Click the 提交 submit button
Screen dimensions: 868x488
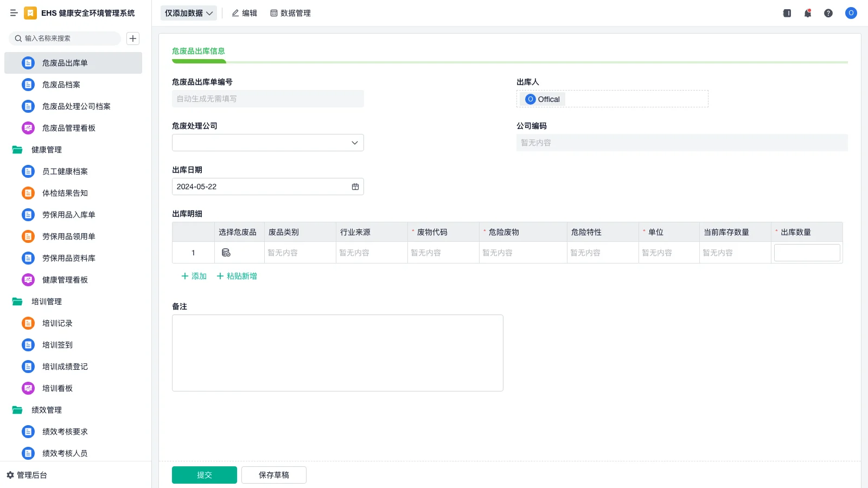[205, 474]
